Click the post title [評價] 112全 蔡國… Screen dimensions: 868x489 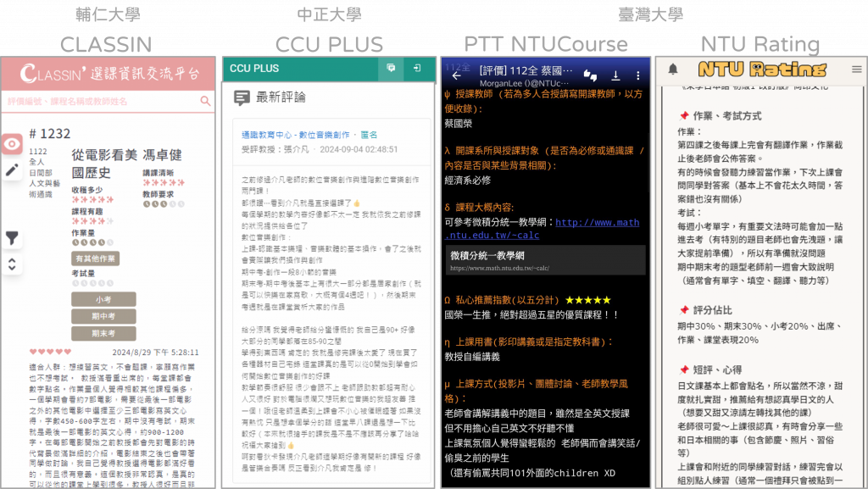526,71
